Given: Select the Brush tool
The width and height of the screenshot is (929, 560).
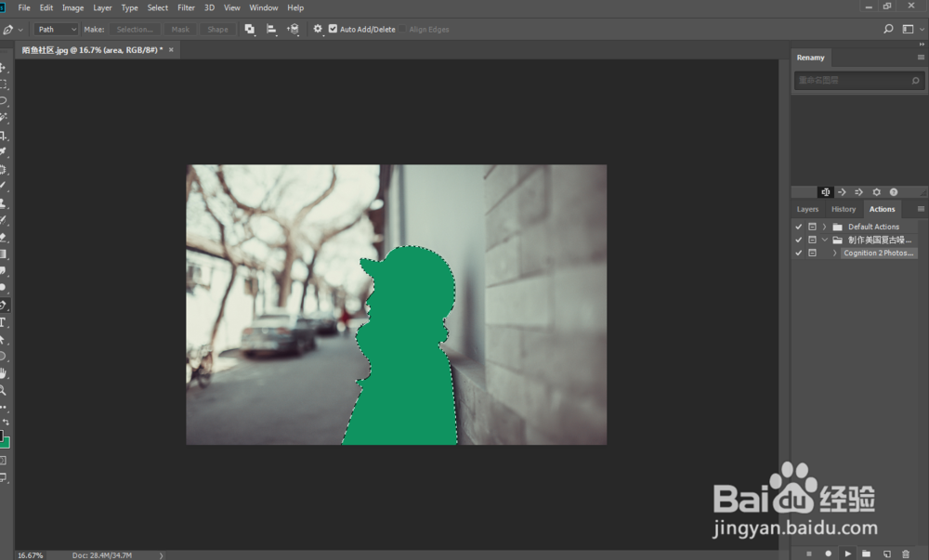Looking at the screenshot, I should coord(3,186).
